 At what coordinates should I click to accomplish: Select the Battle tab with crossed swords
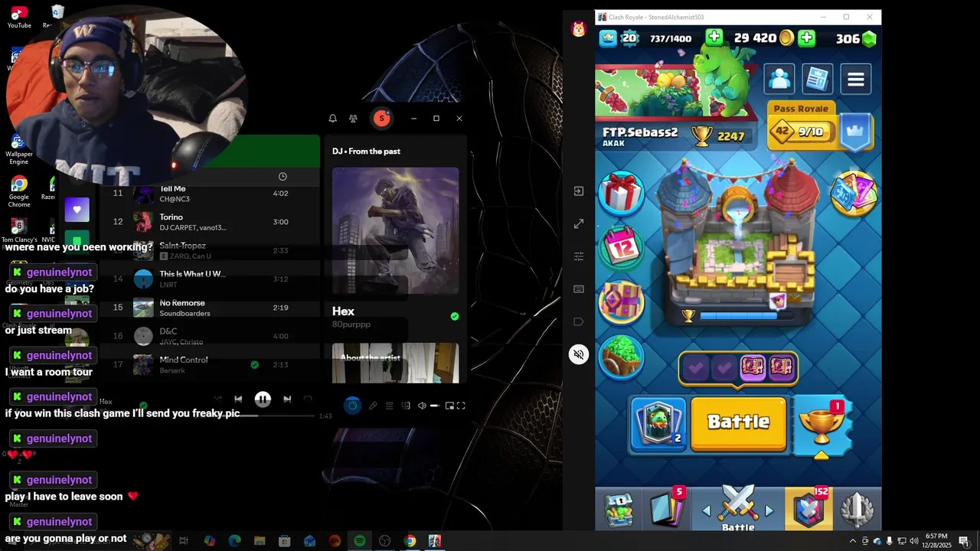[738, 507]
